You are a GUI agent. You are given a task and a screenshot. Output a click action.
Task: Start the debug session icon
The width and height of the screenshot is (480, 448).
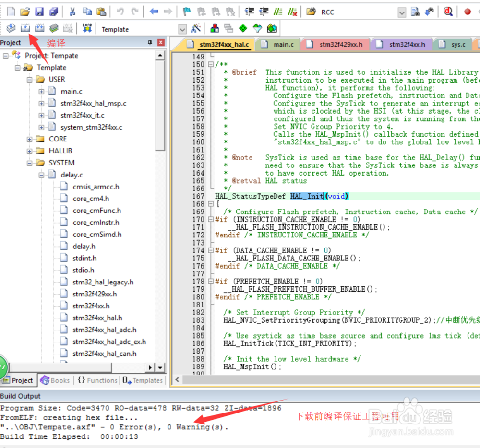[x=448, y=12]
